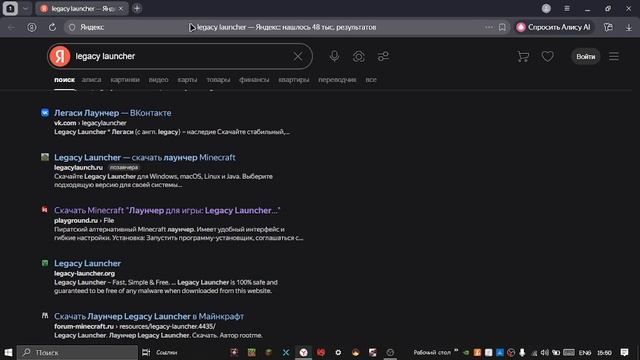Screen dimensions: 640x360
Task: Open the browser profile avatar icon
Action: pos(546,9)
